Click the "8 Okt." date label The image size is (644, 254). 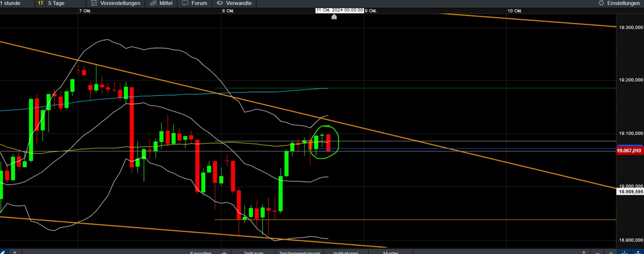(x=228, y=11)
